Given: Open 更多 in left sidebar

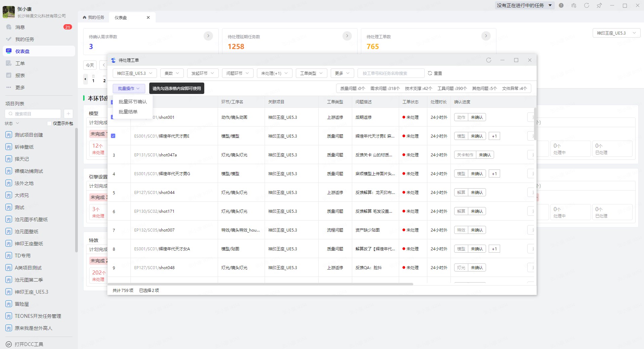Looking at the screenshot, I should click(x=39, y=88).
